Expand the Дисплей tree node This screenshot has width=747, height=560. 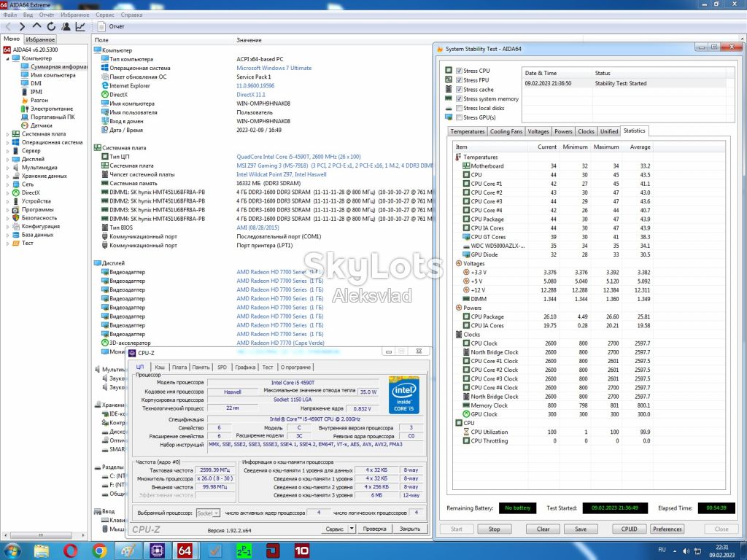point(7,160)
